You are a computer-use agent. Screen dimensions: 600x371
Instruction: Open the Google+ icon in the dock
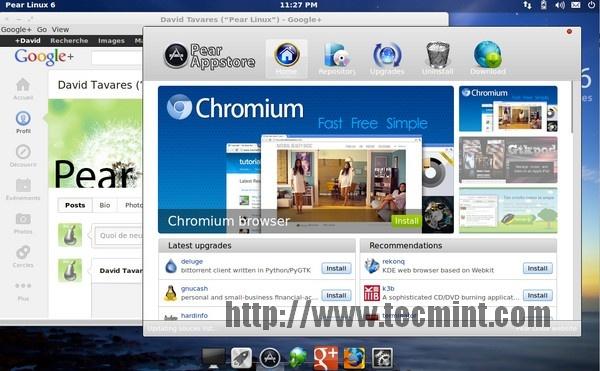pos(326,358)
